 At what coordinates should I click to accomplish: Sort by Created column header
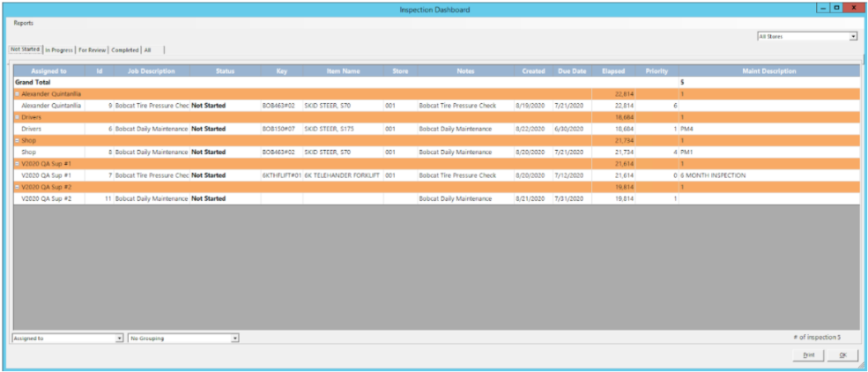[x=533, y=71]
